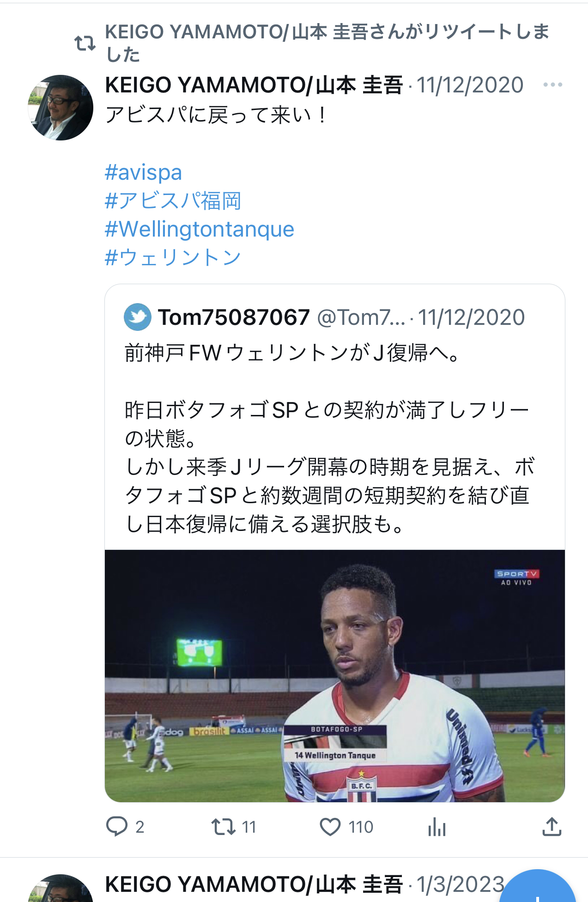The image size is (588, 902).
Task: Open Keigo Yamamoto's profile avatar
Action: point(61,108)
